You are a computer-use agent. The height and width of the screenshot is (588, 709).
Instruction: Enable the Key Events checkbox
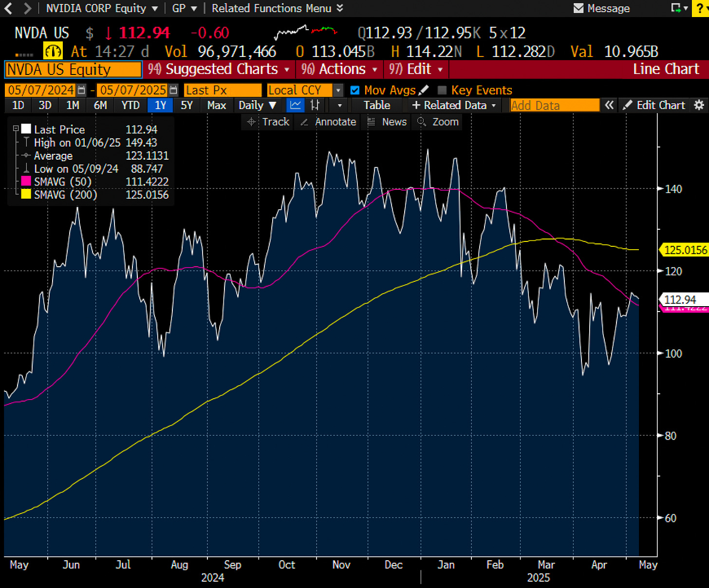(x=442, y=90)
